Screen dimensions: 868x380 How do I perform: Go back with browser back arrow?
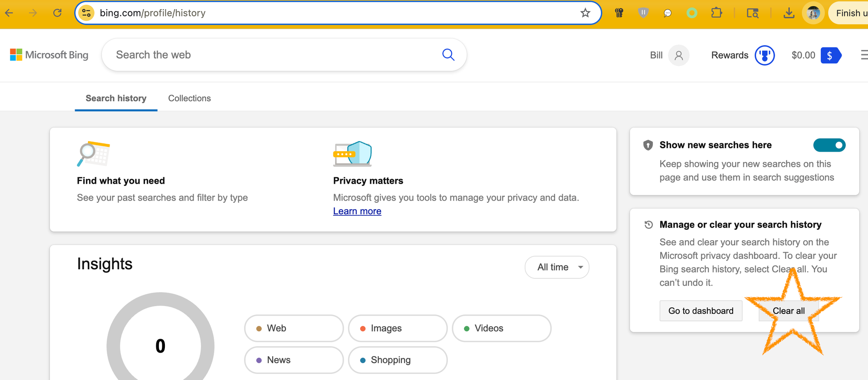point(9,13)
